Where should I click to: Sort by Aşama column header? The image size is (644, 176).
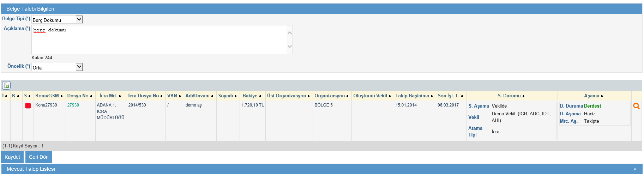coord(594,96)
